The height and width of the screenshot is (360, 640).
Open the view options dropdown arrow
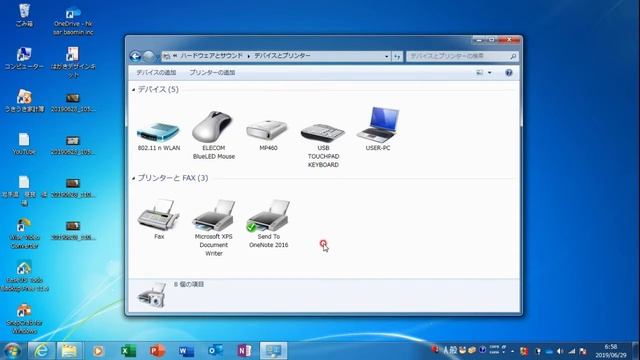489,73
